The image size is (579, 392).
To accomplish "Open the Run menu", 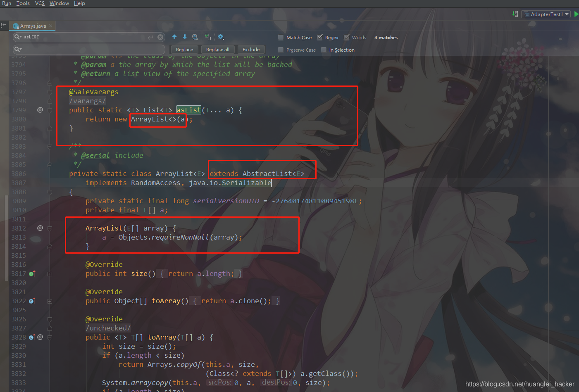I will point(7,3).
